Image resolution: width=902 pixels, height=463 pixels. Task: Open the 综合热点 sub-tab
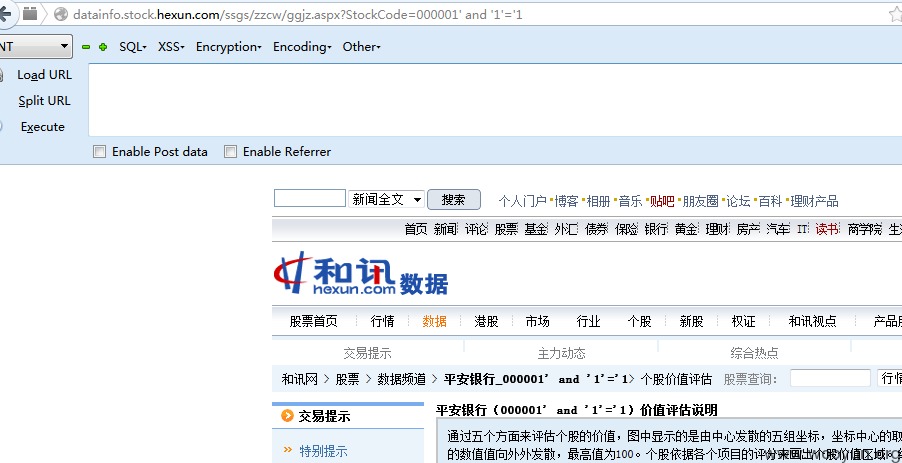(x=754, y=353)
